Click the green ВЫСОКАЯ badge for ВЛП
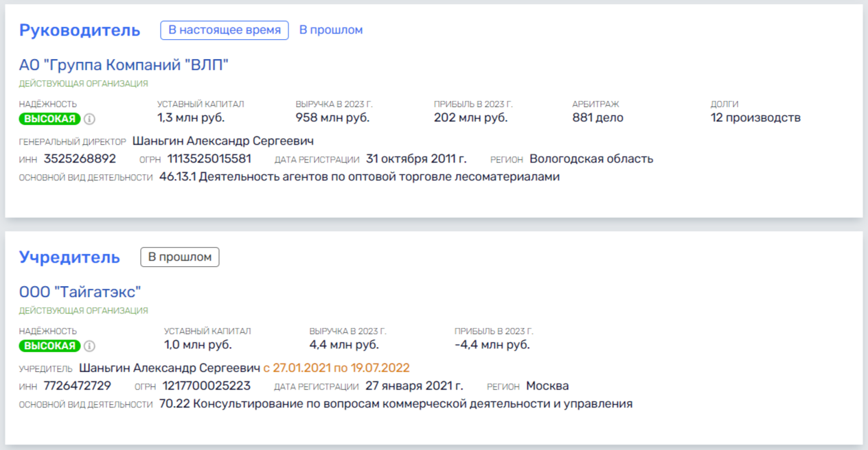The height and width of the screenshot is (450, 868). coord(49,119)
